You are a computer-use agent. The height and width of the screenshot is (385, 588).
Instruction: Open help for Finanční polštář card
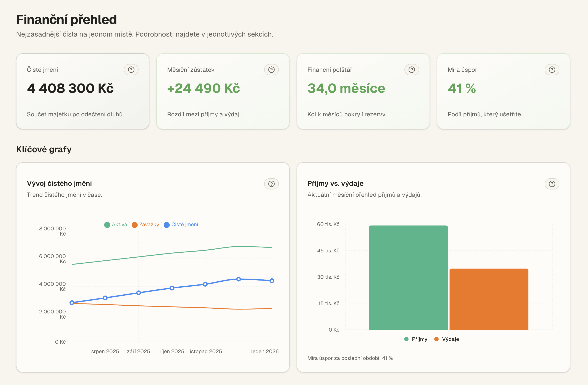click(411, 70)
